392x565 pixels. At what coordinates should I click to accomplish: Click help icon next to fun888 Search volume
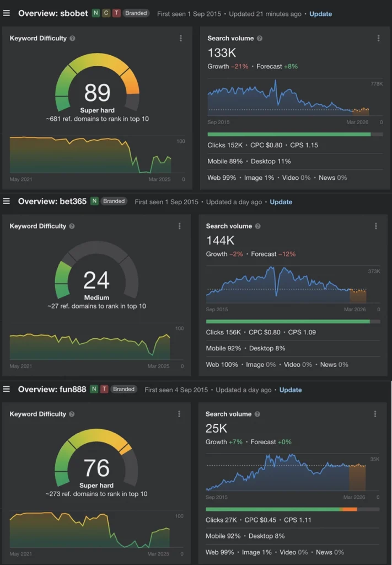pyautogui.click(x=257, y=414)
